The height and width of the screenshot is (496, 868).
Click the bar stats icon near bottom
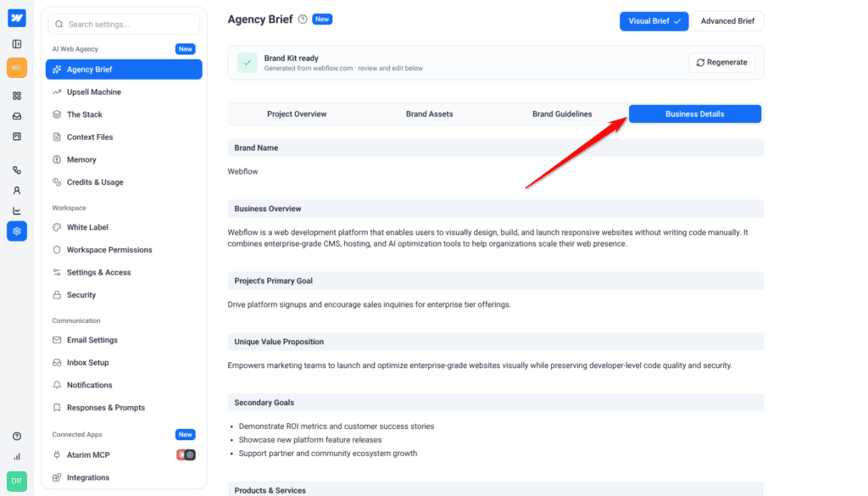coord(17,457)
